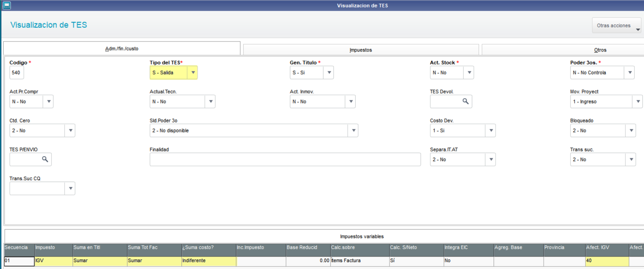Expand Poder 3os. dropdown
This screenshot has height=269, width=644.
click(x=630, y=72)
